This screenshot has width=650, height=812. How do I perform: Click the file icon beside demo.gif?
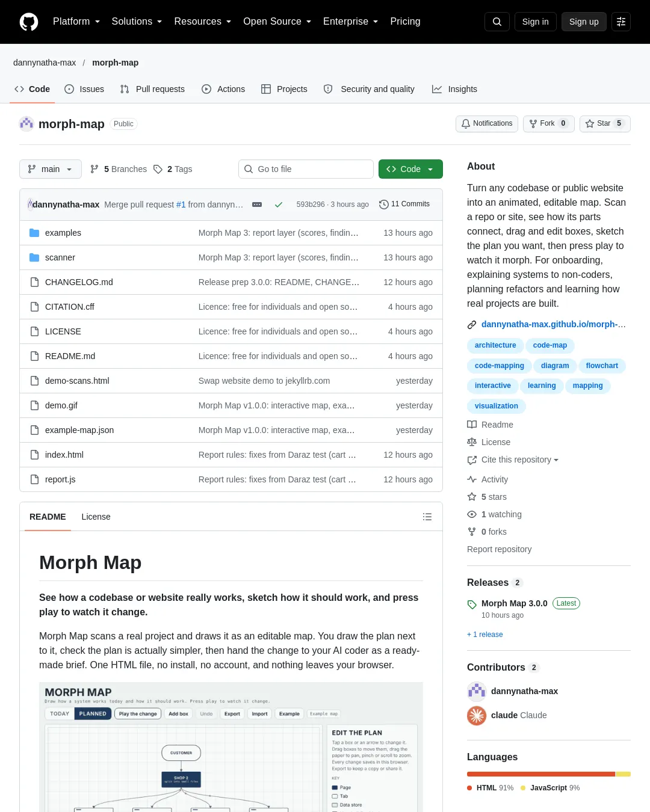34,405
